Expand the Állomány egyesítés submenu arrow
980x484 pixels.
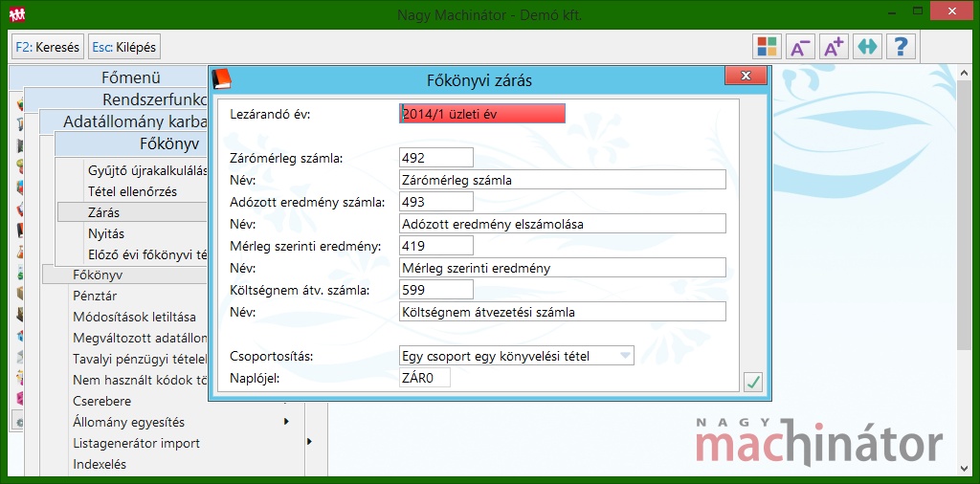click(286, 422)
